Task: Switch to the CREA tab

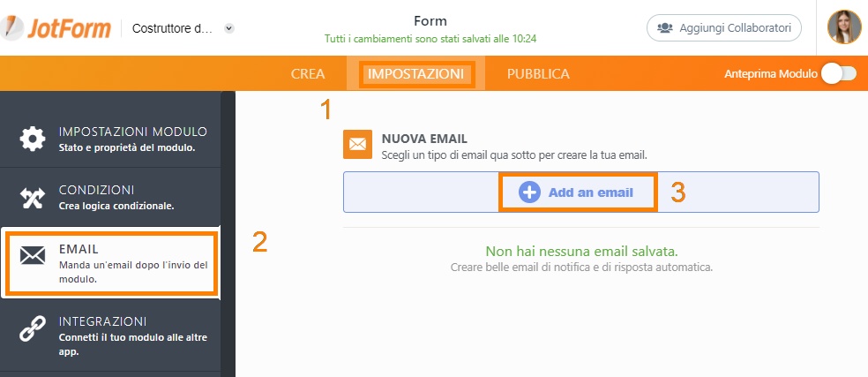Action: click(308, 74)
